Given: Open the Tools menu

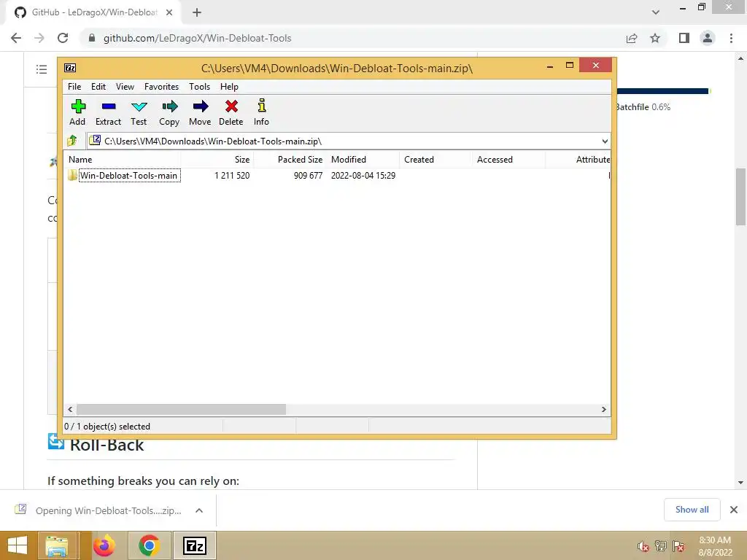Looking at the screenshot, I should pos(199,87).
